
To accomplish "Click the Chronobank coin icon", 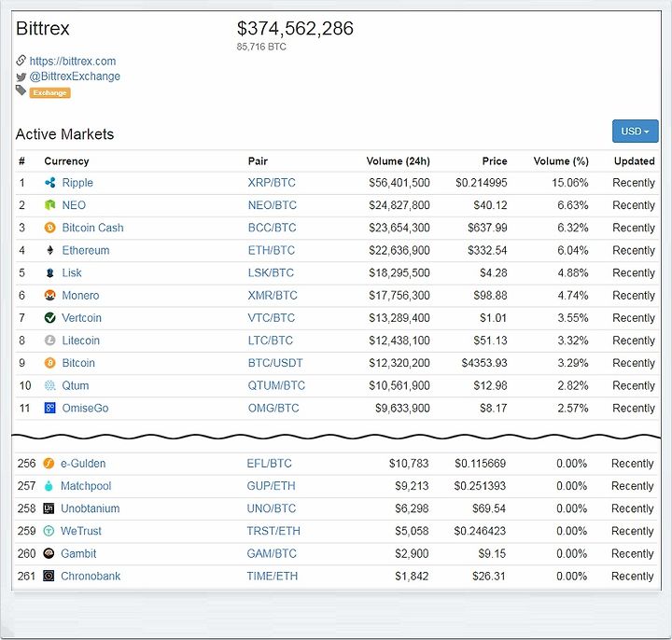I will [x=49, y=577].
